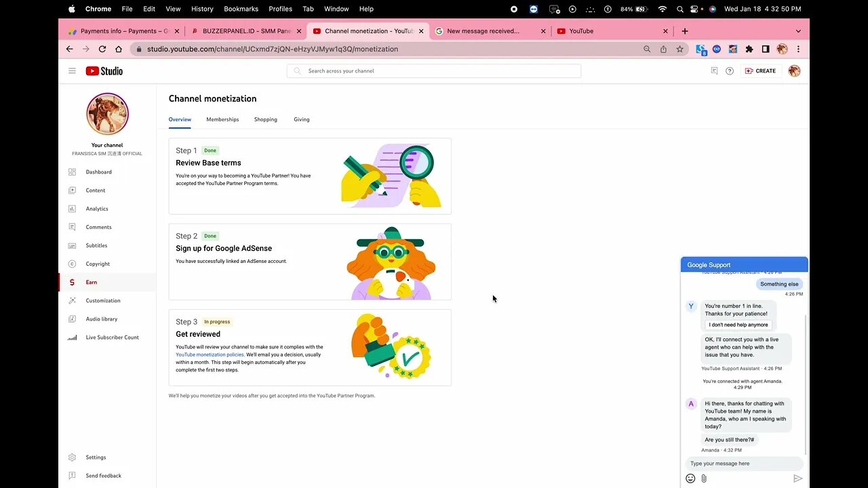Viewport: 868px width, 488px height.
Task: Open the History menu in the menu bar
Action: (x=202, y=9)
